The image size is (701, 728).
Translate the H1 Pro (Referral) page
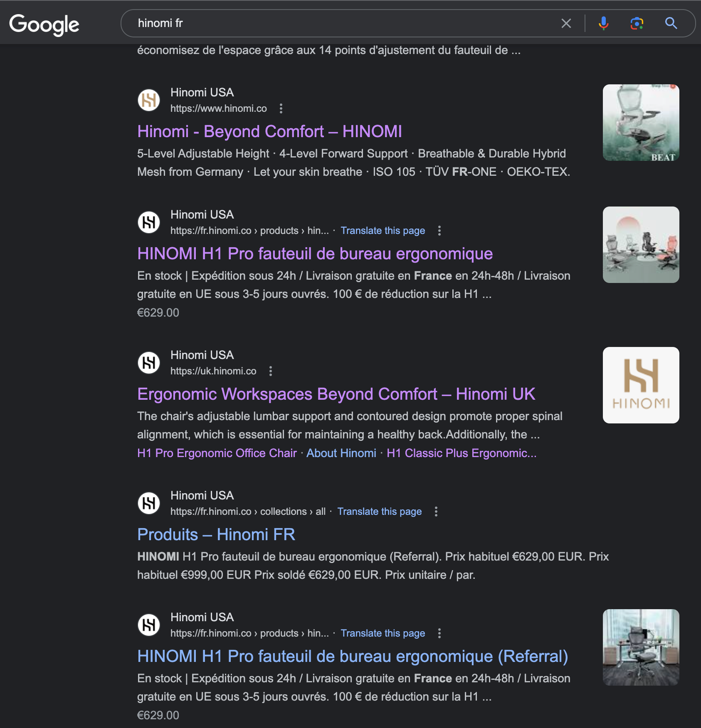tap(383, 633)
